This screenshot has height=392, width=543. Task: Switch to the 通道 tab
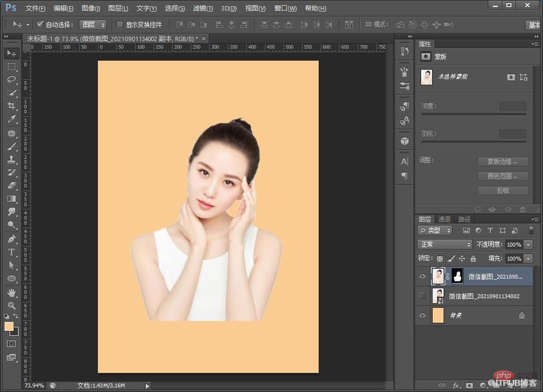pyautogui.click(x=444, y=219)
